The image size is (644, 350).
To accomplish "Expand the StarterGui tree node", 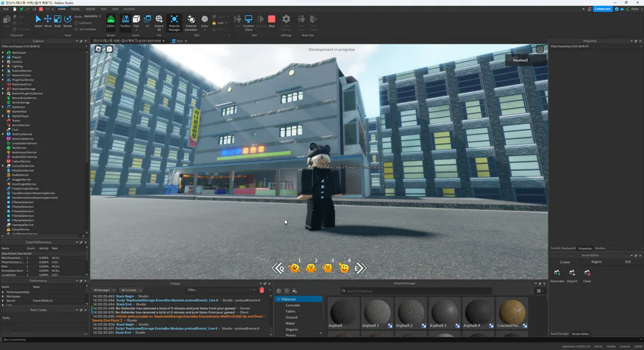I will [3, 107].
